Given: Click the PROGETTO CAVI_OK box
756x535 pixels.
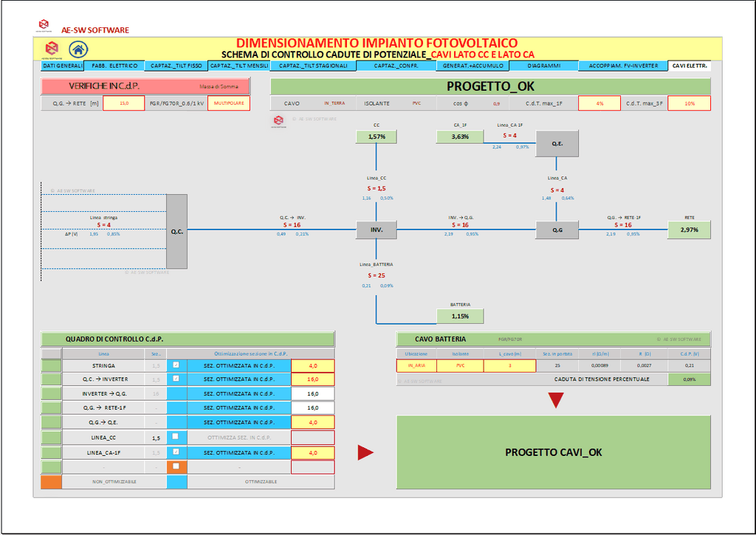Looking at the screenshot, I should [553, 452].
